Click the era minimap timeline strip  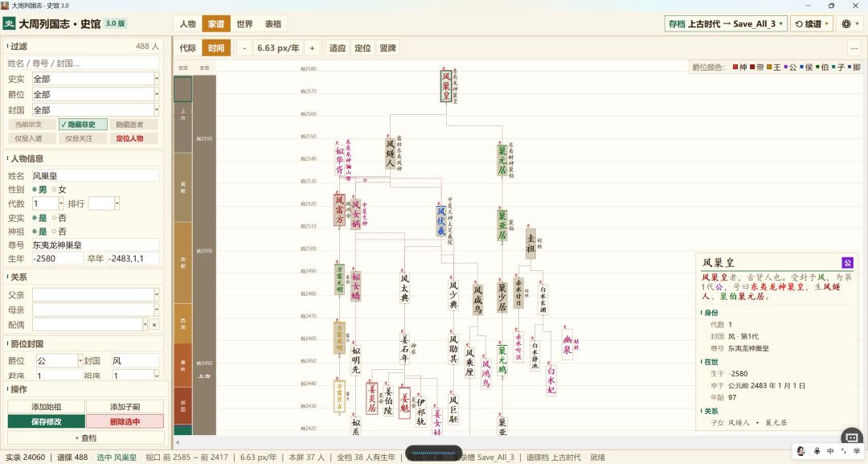pyautogui.click(x=183, y=255)
